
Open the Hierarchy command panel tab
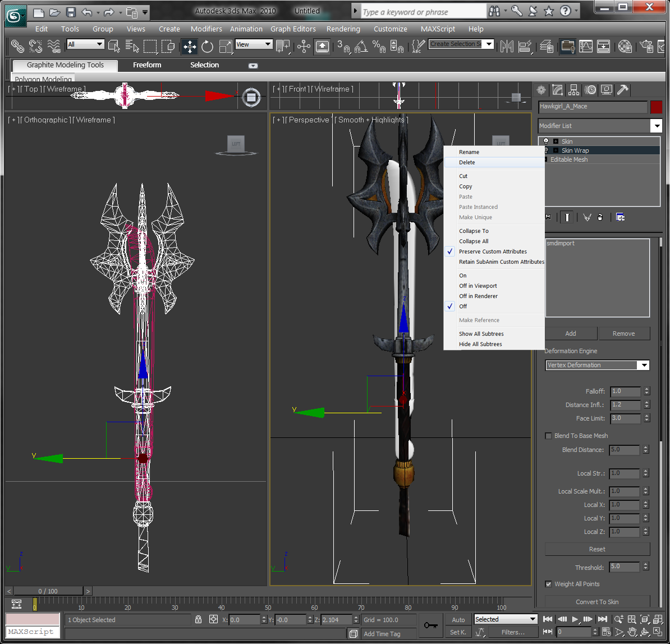tap(573, 90)
